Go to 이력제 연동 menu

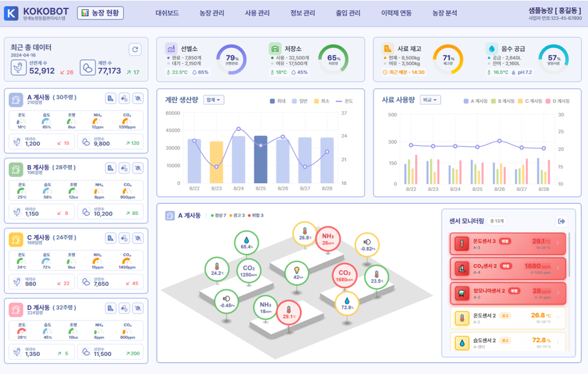click(396, 13)
